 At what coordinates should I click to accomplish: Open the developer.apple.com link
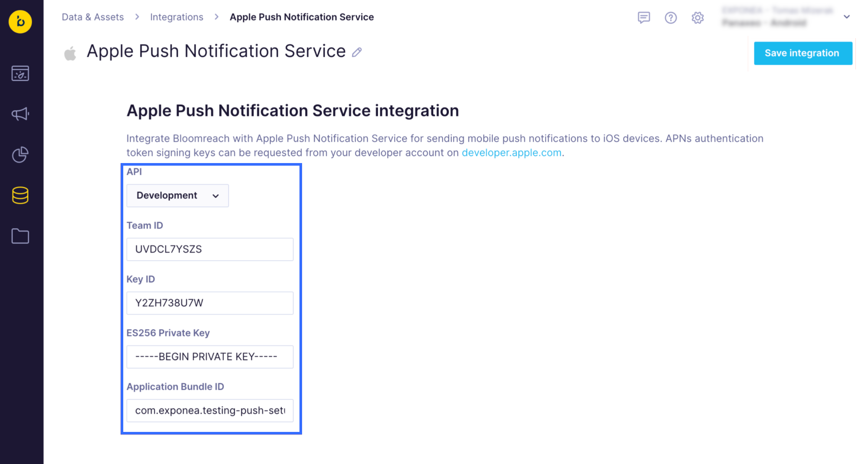tap(511, 153)
